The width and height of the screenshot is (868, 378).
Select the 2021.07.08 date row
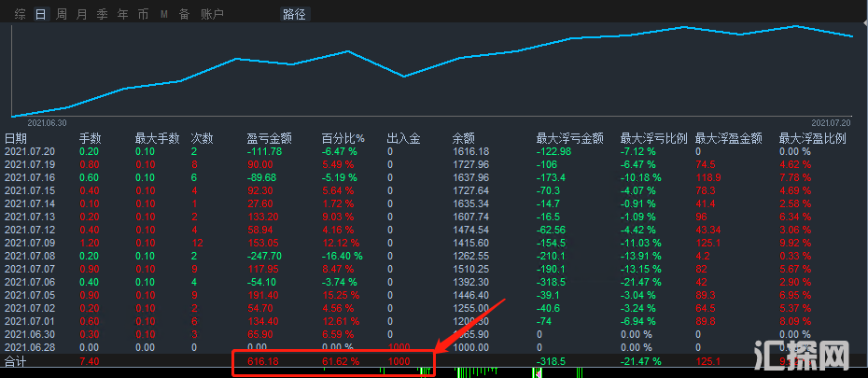[28, 257]
